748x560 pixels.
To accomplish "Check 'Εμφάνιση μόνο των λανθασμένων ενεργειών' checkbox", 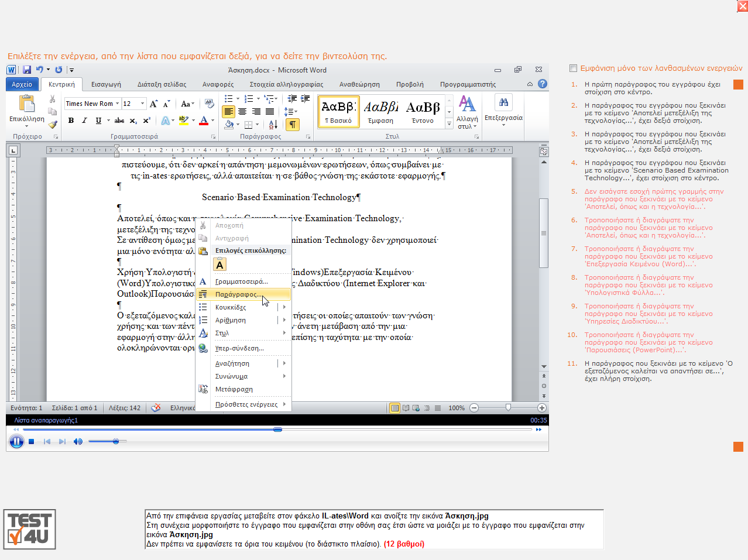I will tap(574, 68).
